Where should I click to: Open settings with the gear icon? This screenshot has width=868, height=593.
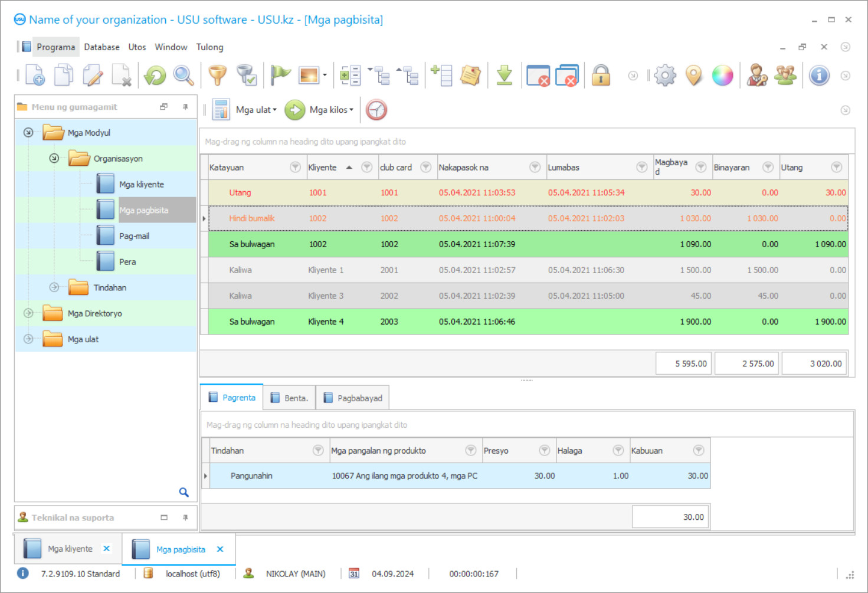point(665,76)
